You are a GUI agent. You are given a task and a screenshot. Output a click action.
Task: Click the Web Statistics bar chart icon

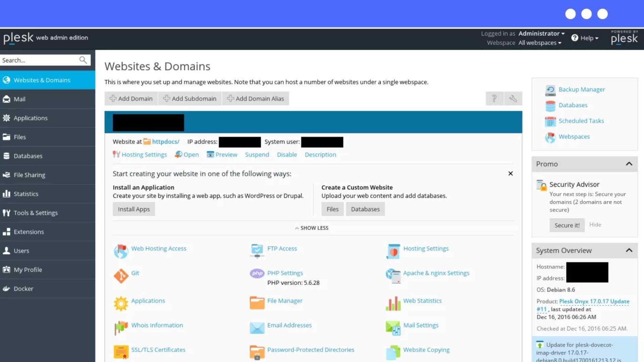point(393,303)
